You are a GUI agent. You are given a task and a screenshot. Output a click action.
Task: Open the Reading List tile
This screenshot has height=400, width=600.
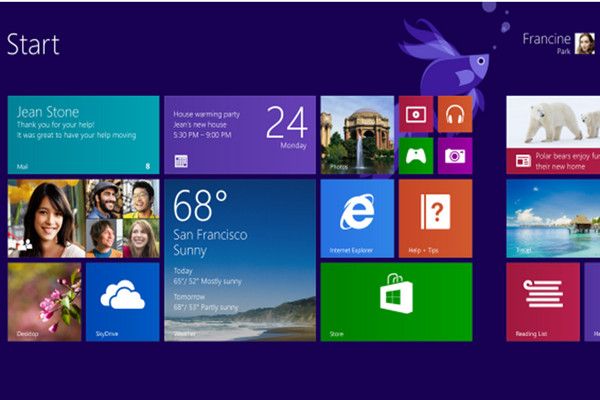[543, 301]
